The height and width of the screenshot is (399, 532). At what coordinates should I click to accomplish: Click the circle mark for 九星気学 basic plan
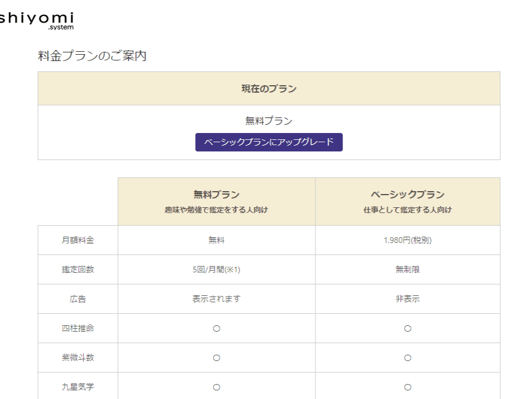tap(408, 386)
